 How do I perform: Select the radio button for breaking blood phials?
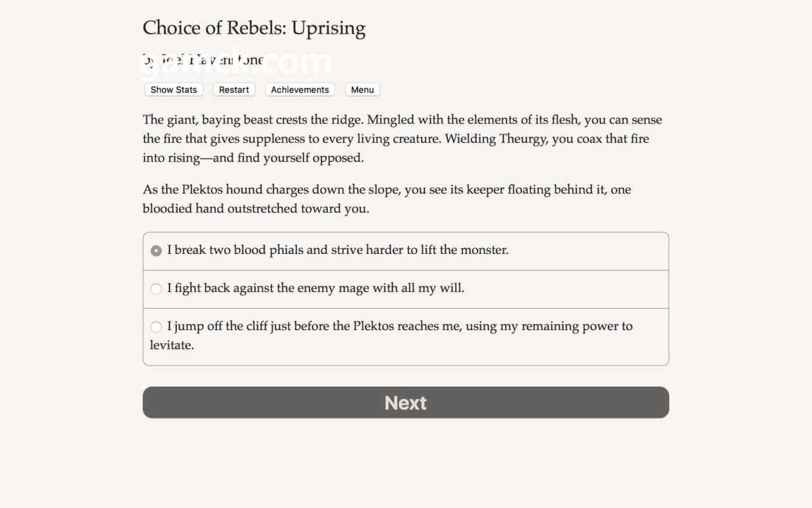coord(156,251)
